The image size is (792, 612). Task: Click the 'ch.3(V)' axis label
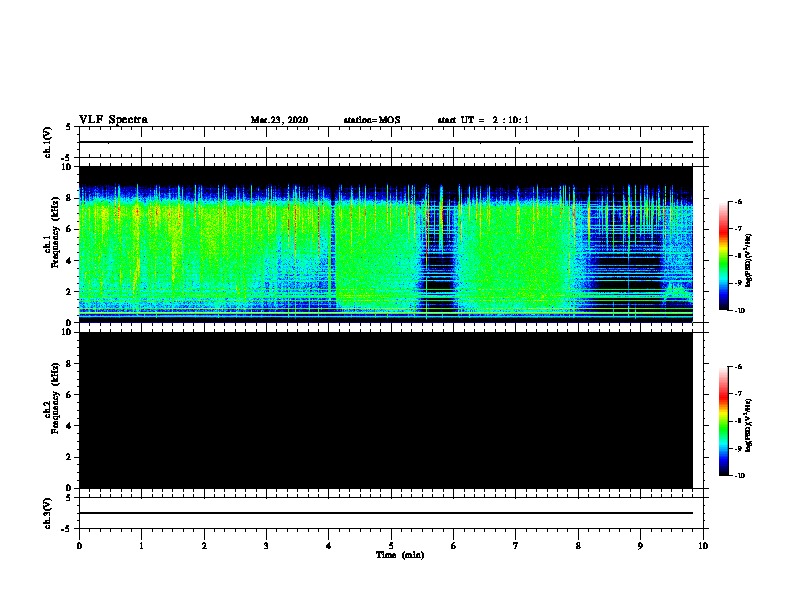48,513
